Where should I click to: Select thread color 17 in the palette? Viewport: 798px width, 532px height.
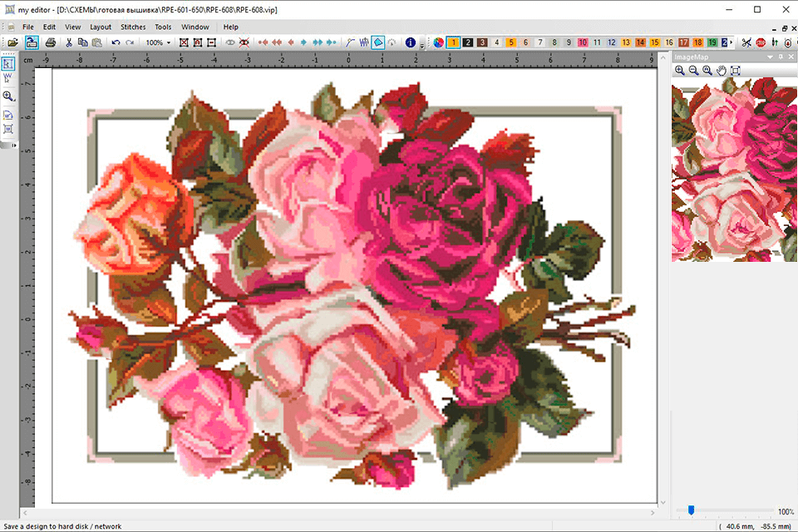click(684, 42)
